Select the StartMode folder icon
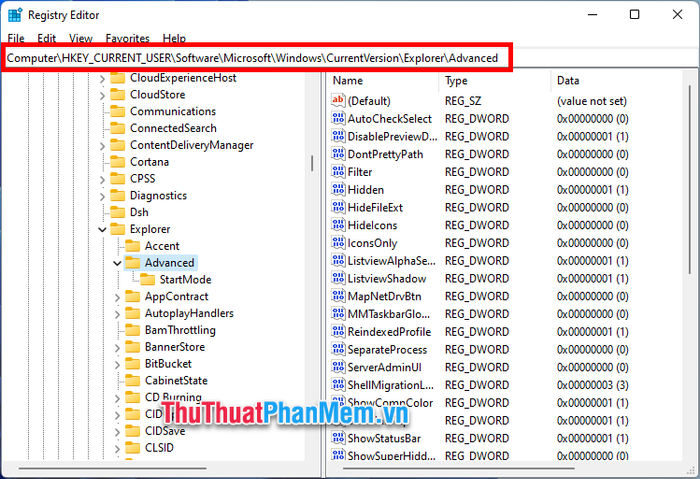700x479 pixels. point(147,279)
